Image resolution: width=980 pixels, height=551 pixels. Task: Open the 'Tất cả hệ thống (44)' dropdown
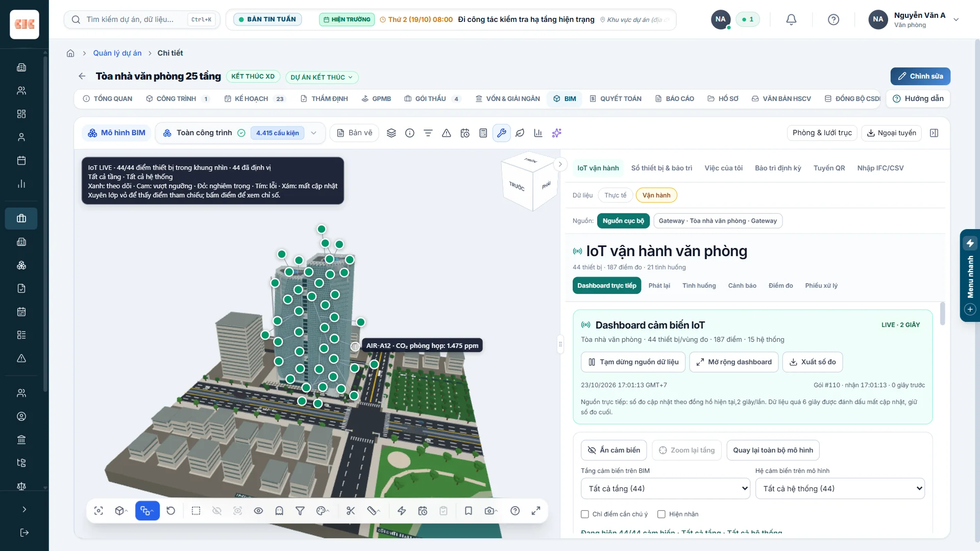click(840, 489)
